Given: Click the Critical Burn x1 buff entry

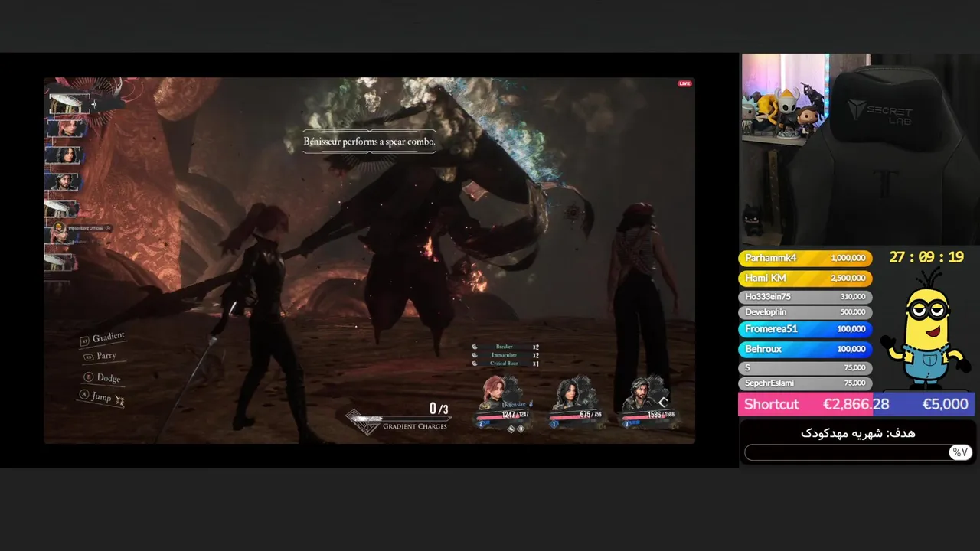Looking at the screenshot, I should (x=505, y=364).
